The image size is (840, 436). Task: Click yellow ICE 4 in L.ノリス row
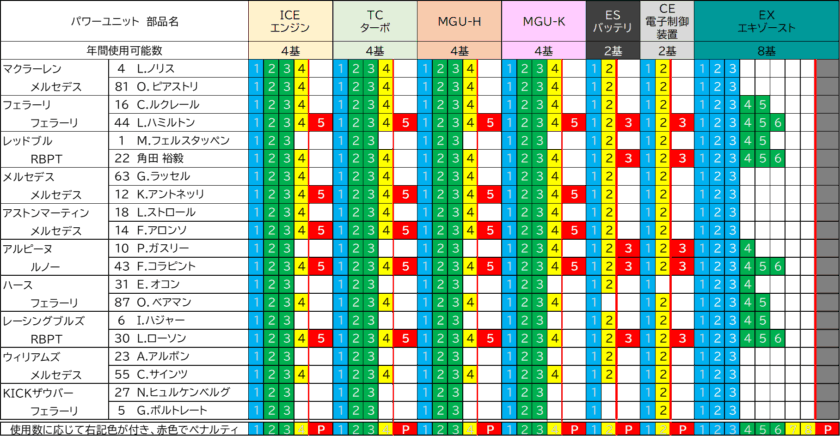[x=301, y=69]
